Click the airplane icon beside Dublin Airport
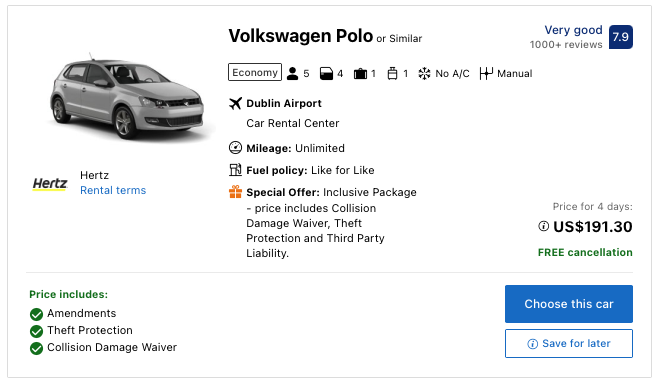This screenshot has height=389, width=660. pyautogui.click(x=236, y=103)
